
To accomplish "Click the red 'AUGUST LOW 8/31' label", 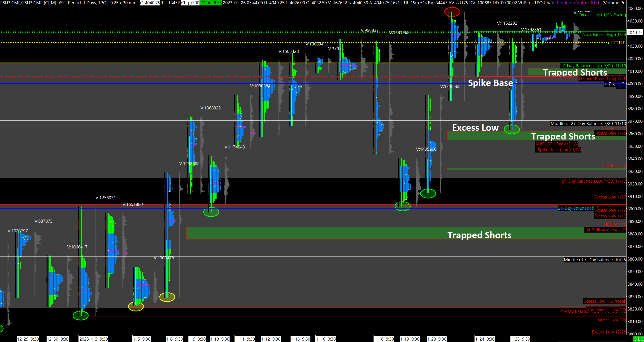I will coord(556,144).
